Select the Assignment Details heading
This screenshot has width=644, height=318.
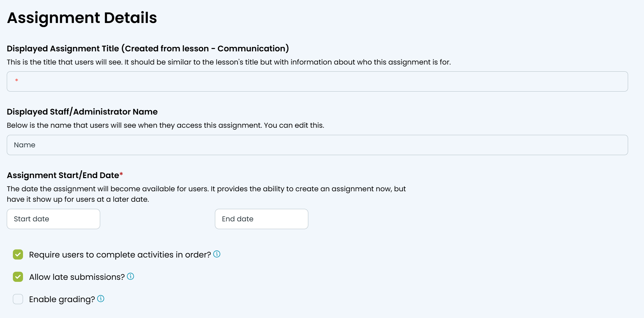point(82,18)
